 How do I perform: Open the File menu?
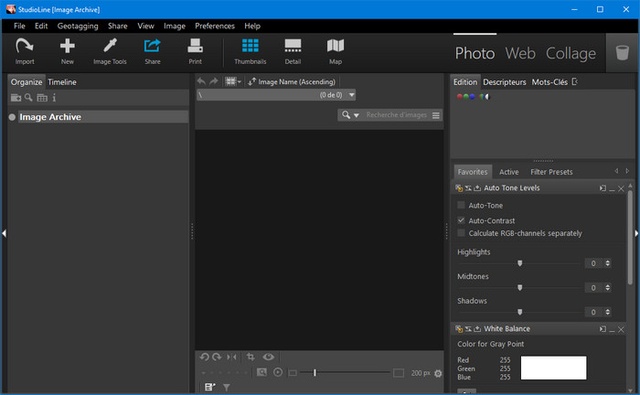(19, 26)
